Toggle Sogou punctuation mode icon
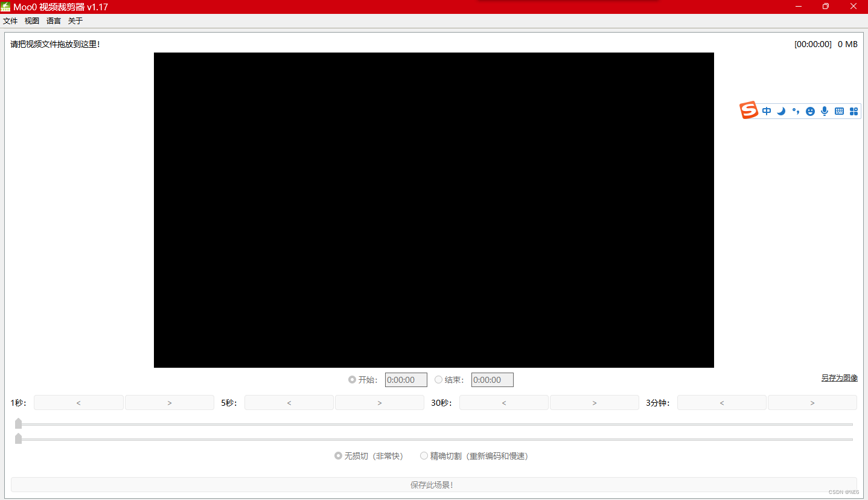868x500 pixels. click(x=796, y=111)
